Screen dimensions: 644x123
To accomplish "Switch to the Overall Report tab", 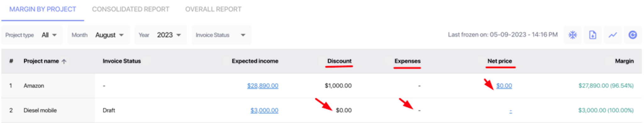I will coord(213,9).
